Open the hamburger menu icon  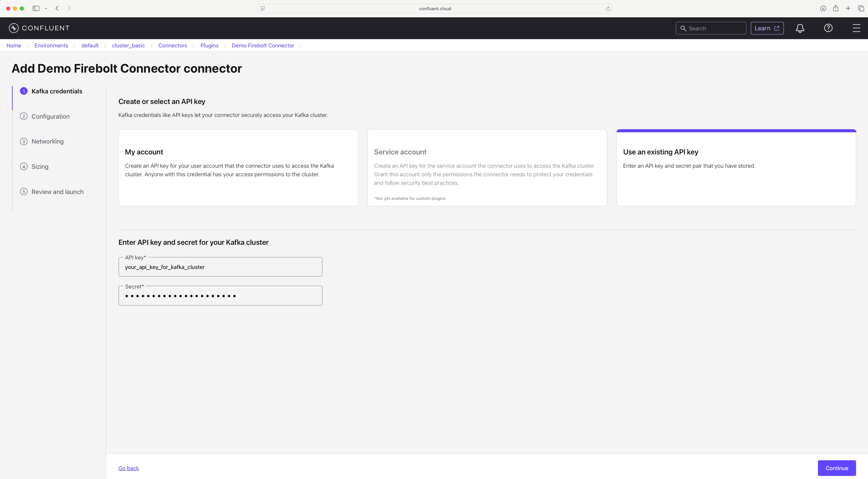click(x=856, y=28)
